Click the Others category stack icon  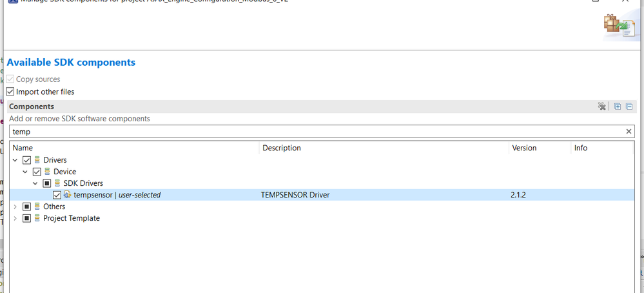pos(38,207)
